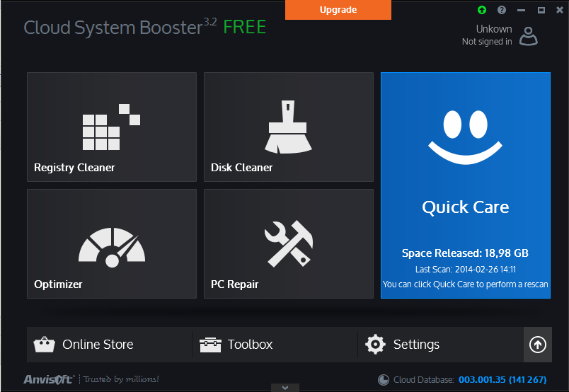Launch the Optimizer tile

112,243
